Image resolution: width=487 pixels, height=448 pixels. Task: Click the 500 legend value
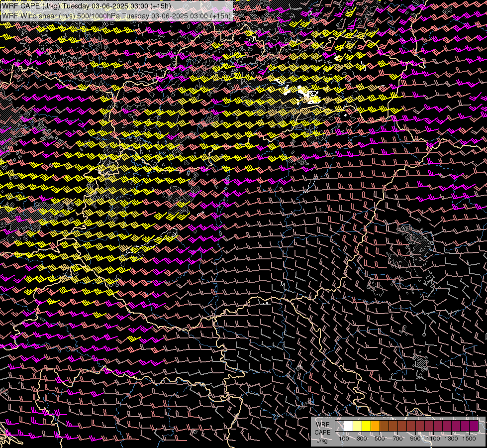[x=380, y=439]
